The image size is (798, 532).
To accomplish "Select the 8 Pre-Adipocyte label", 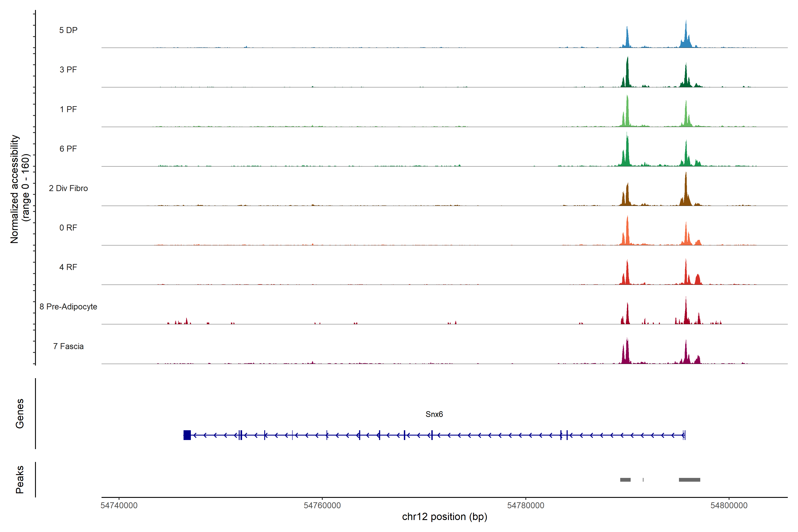I will point(68,307).
